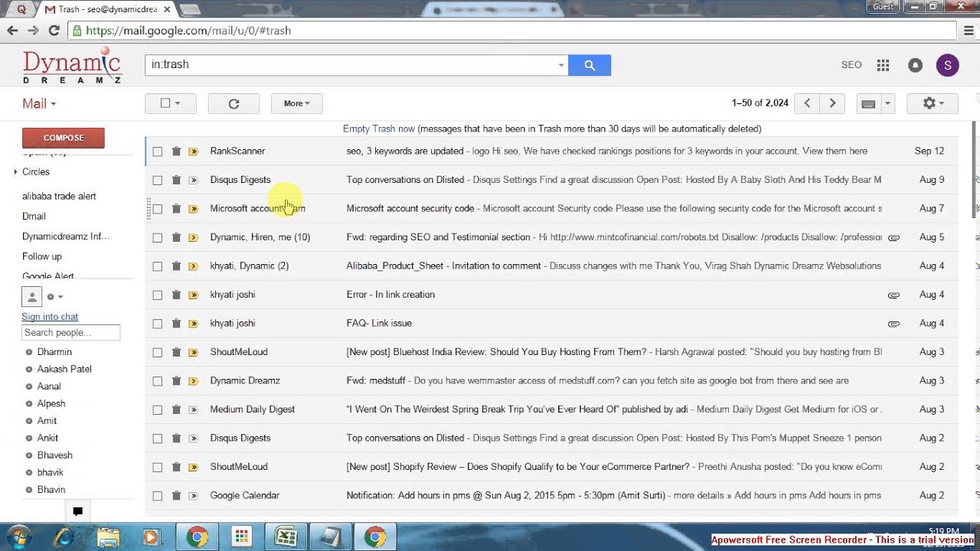Check the box for Google Calendar notification
This screenshot has height=551, width=980.
[157, 496]
